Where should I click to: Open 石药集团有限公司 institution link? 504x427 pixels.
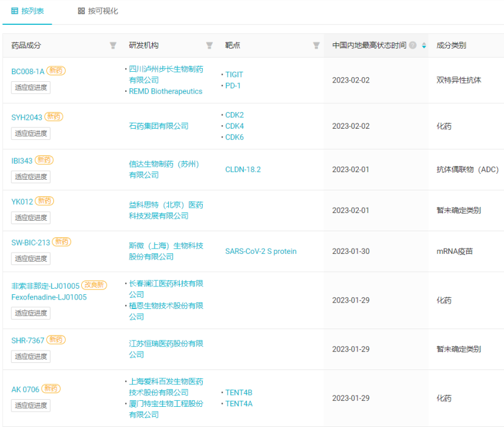tap(158, 126)
